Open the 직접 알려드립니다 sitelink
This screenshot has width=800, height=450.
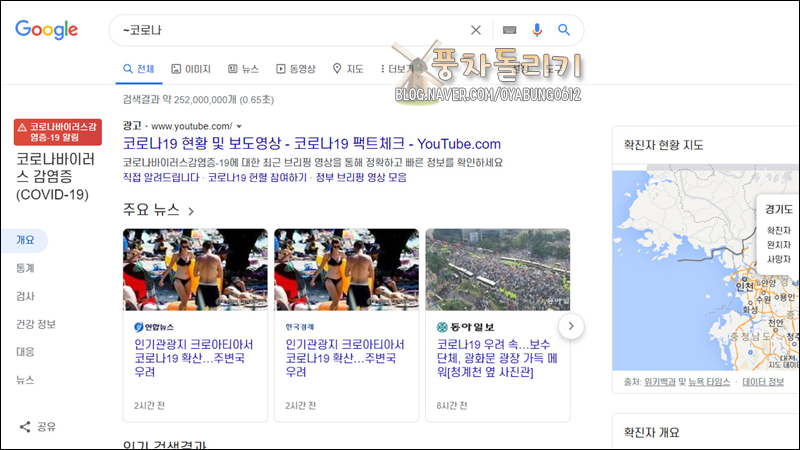(x=161, y=178)
